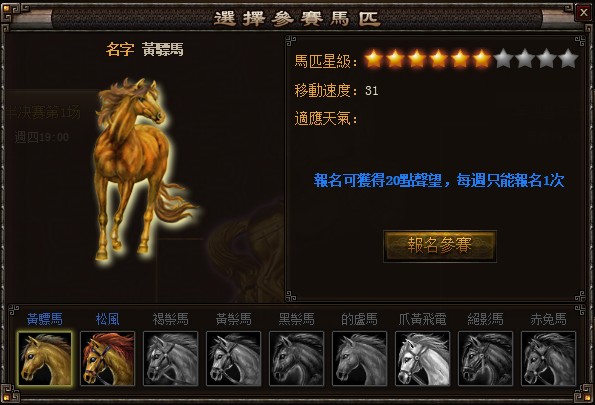Click the blue 報名可獲得20點聲望 notice text
Screen dimensions: 595x405
pos(439,180)
